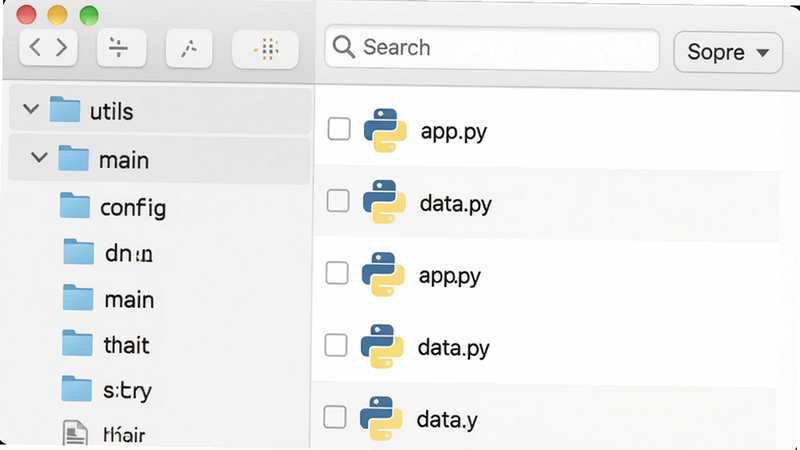Screen dimensions: 800x450
Task: Click the pointer-arrow toolbar button
Action: [x=189, y=49]
